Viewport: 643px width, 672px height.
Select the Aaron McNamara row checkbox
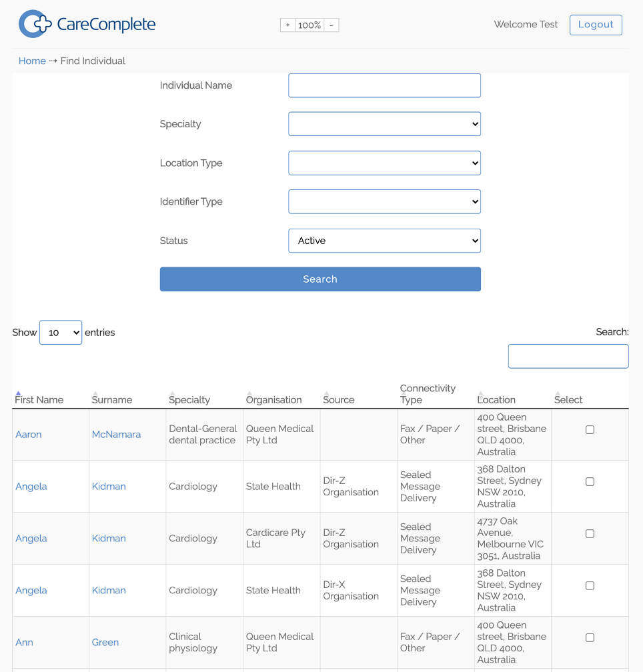pos(590,429)
